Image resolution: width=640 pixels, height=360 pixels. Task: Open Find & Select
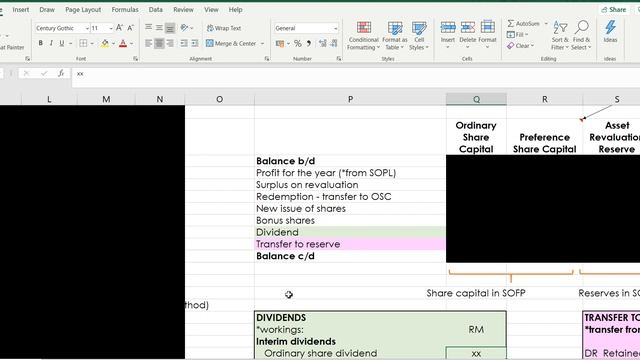pos(581,36)
